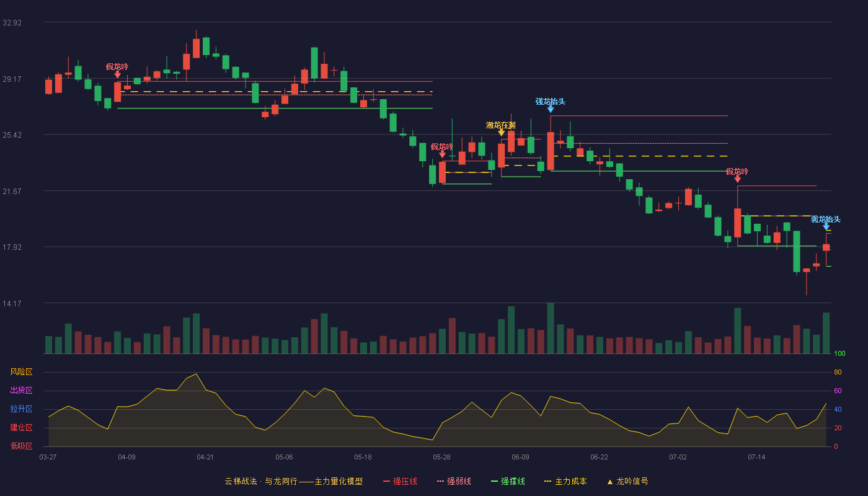Click the blue arrow above the last candle

826,226
